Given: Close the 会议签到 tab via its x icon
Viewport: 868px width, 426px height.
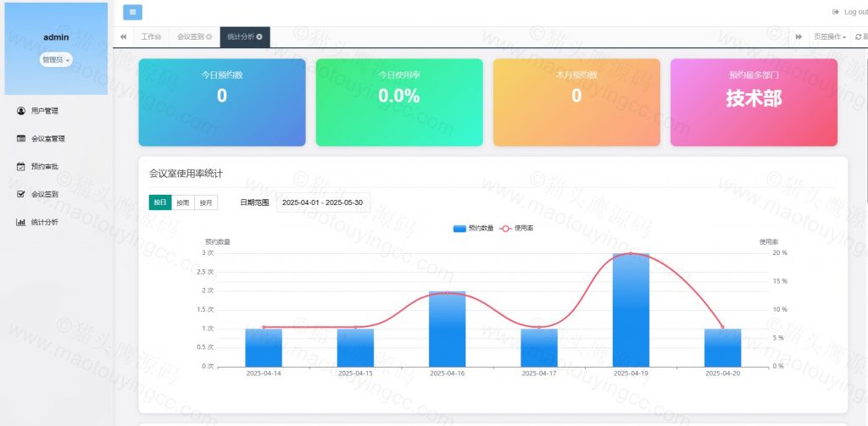Looking at the screenshot, I should pyautogui.click(x=209, y=37).
